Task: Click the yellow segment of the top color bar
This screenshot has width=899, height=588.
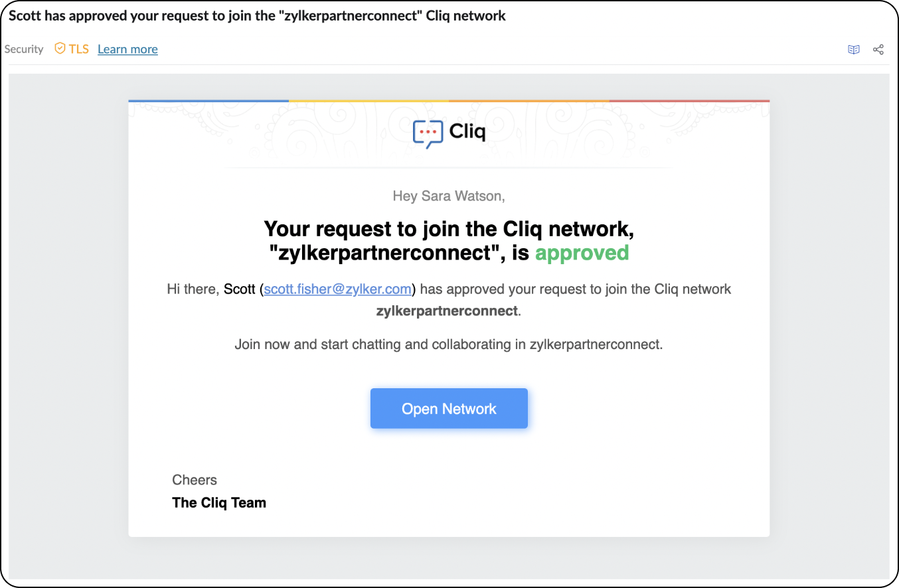Action: click(368, 101)
